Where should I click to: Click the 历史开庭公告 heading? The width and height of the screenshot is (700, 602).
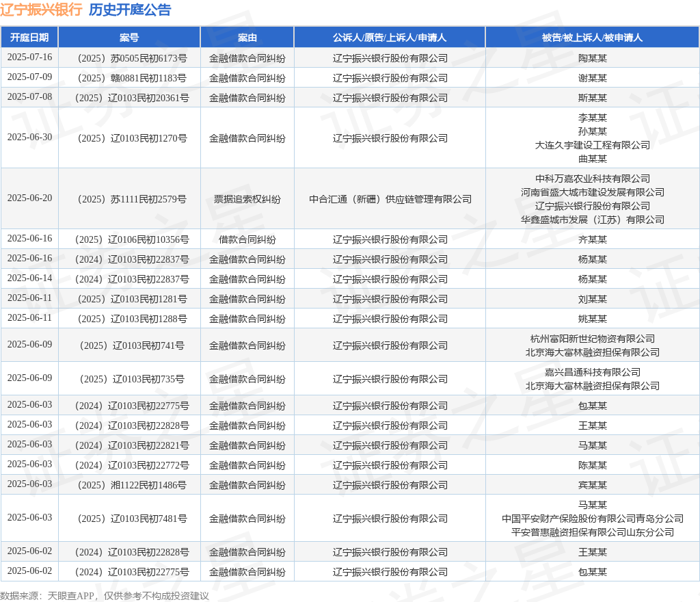point(130,10)
